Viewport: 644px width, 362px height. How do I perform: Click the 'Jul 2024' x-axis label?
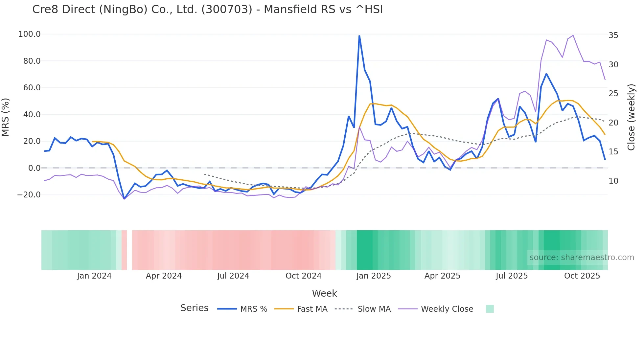tap(233, 276)
